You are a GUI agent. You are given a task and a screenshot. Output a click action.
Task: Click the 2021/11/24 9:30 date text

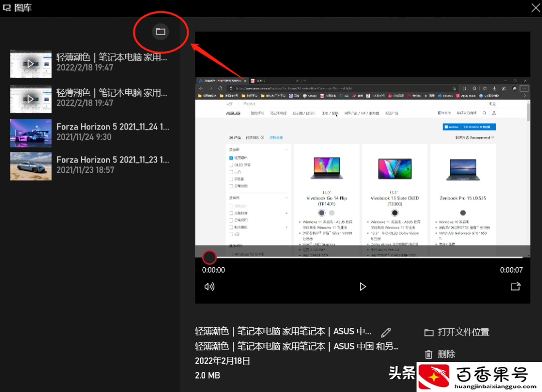84,137
